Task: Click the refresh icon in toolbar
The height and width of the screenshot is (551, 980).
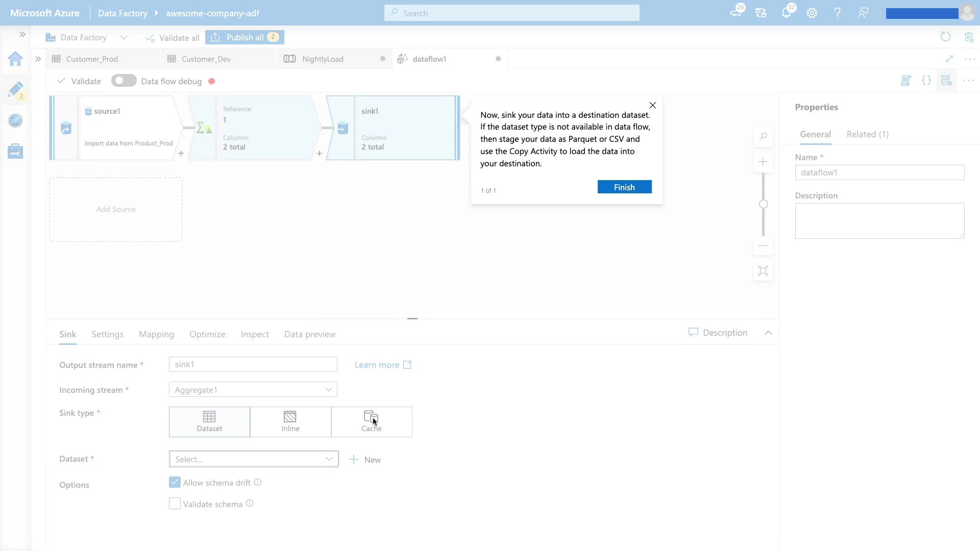Action: point(945,37)
